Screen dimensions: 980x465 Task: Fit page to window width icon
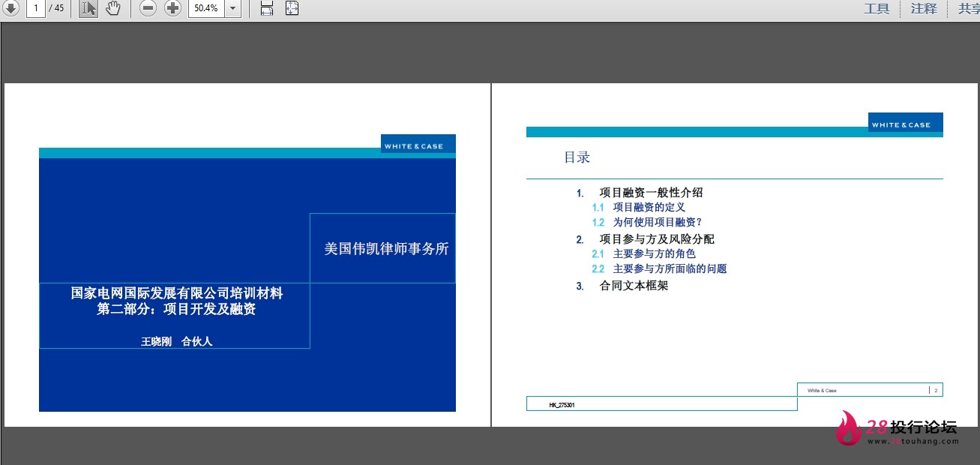coord(267,8)
